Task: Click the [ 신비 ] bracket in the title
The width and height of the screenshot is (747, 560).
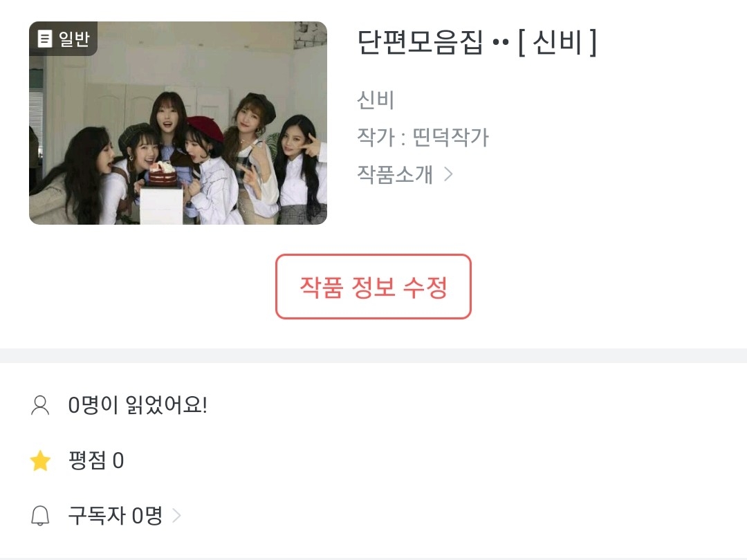Action: click(557, 43)
